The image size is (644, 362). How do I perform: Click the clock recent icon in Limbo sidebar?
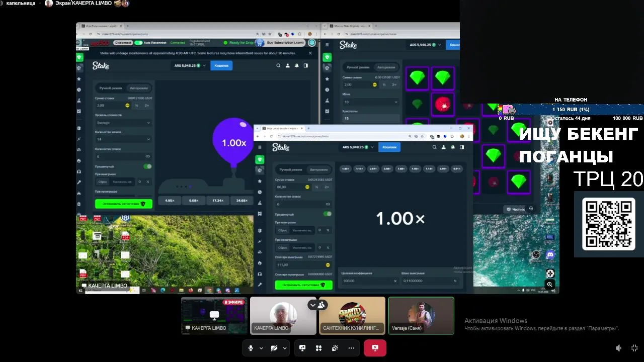click(260, 192)
